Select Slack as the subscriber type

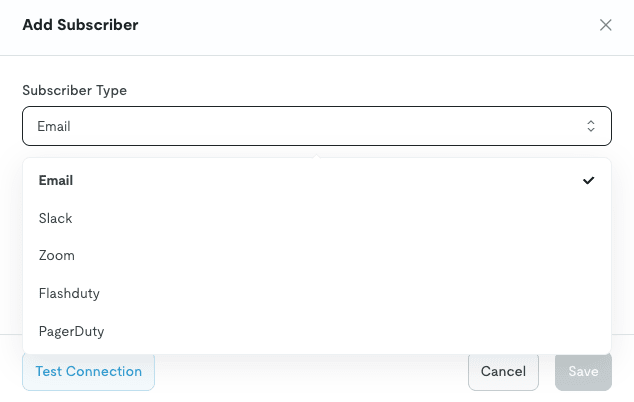coord(56,218)
